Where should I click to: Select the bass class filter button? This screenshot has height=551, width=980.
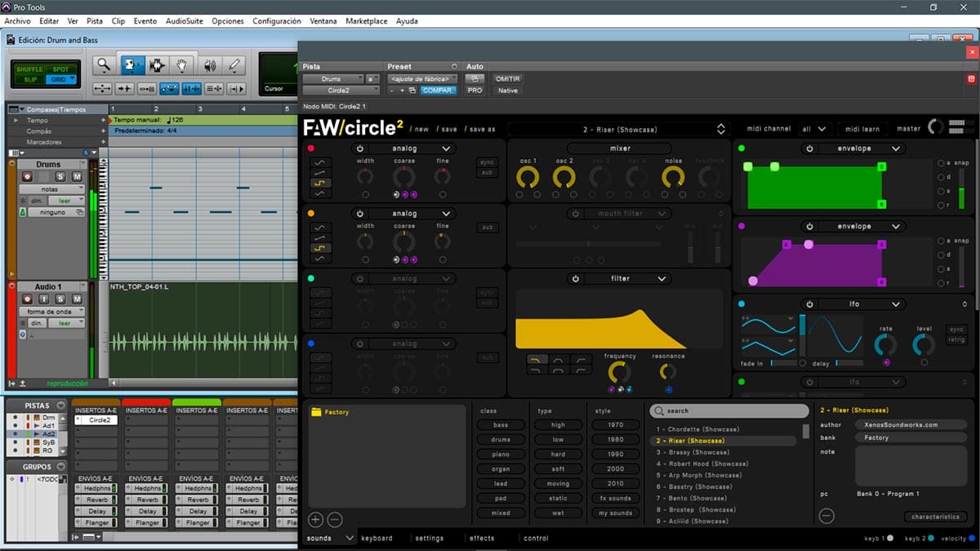click(501, 425)
